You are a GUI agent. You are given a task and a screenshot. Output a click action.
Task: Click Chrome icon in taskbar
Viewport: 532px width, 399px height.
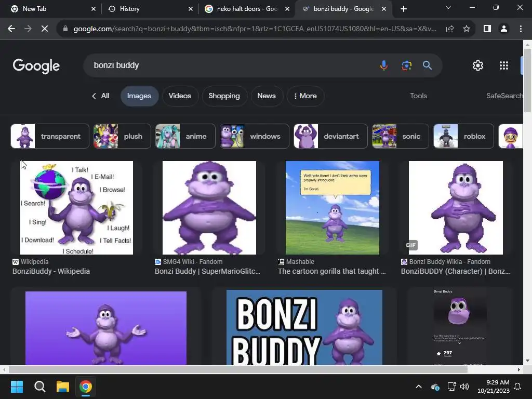(86, 387)
